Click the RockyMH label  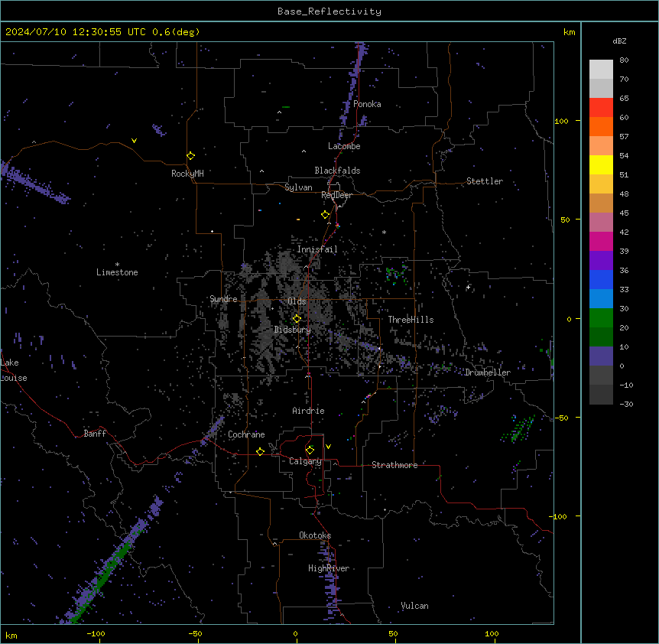pyautogui.click(x=187, y=174)
